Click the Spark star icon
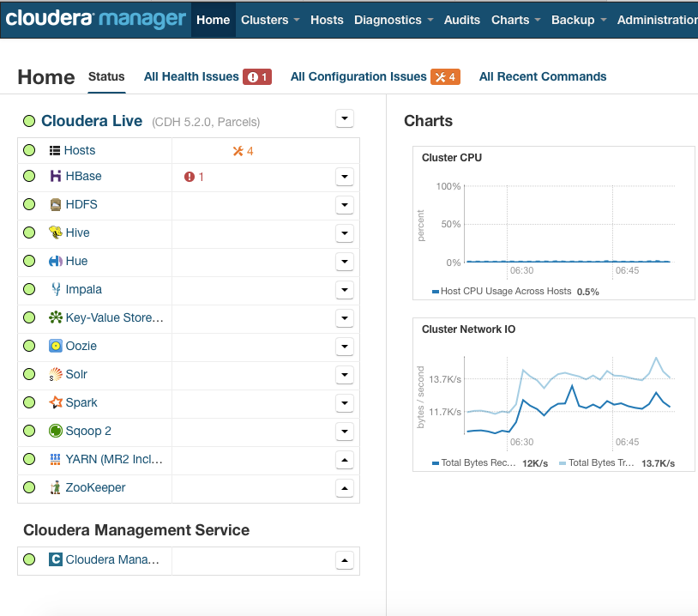Screen dimensions: 698x616 tap(55, 402)
